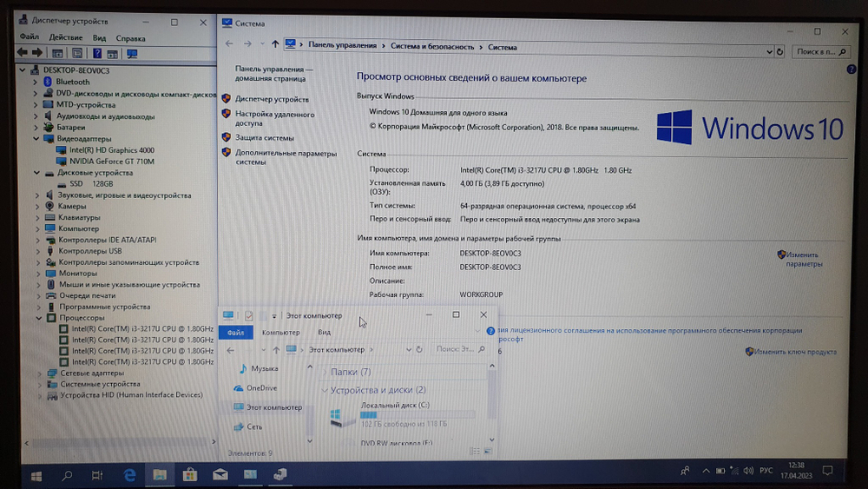Click Back arrow in System window
This screenshot has width=868, height=489.
pyautogui.click(x=229, y=43)
